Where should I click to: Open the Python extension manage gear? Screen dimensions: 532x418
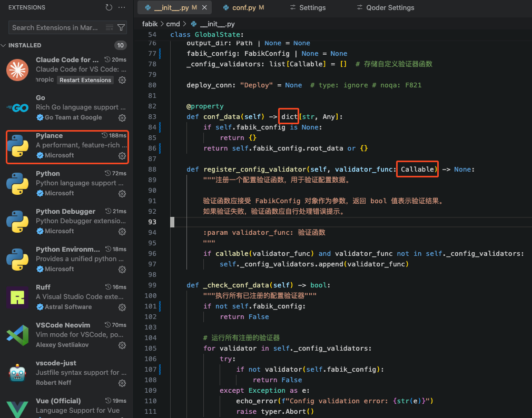122,194
